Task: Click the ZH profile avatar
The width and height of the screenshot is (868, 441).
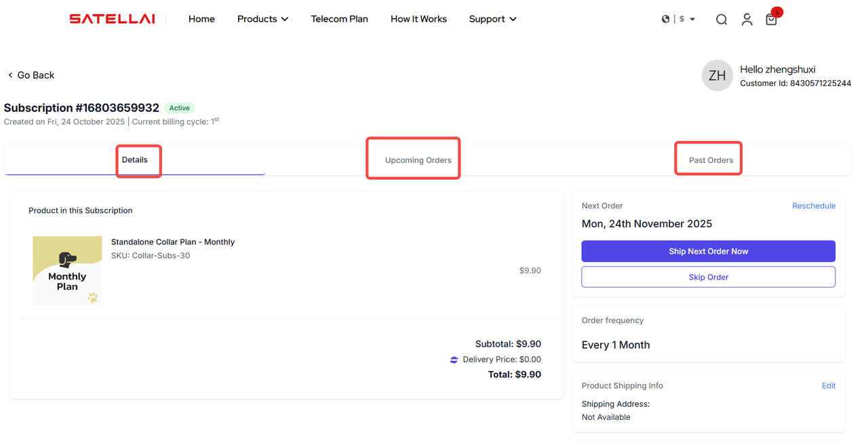Action: (x=717, y=75)
